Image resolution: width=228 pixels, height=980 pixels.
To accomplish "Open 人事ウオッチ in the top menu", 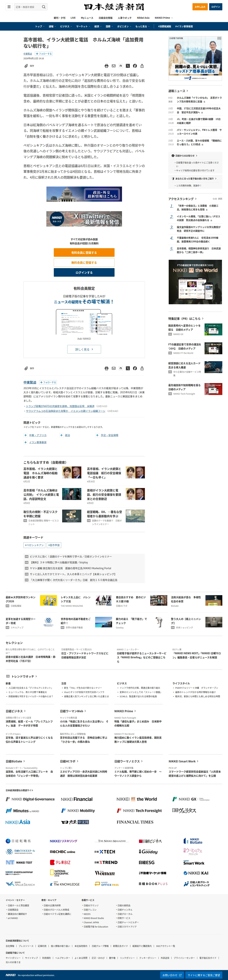I will point(124,18).
